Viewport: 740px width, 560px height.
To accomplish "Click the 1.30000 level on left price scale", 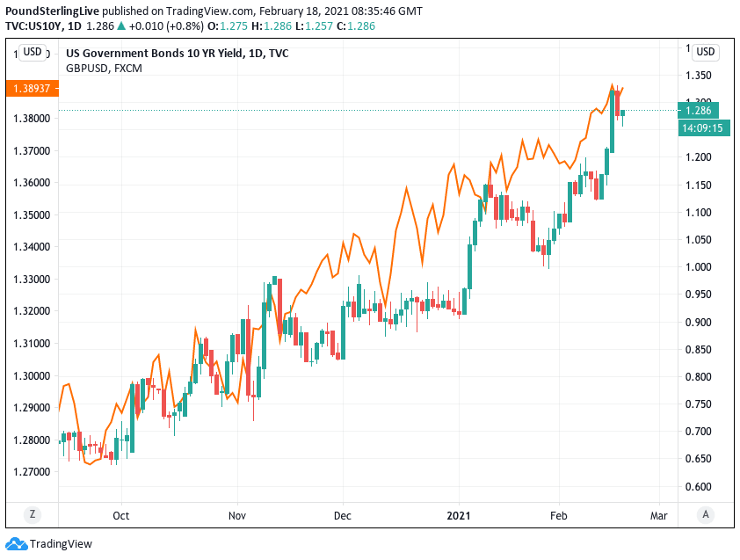I will [33, 375].
